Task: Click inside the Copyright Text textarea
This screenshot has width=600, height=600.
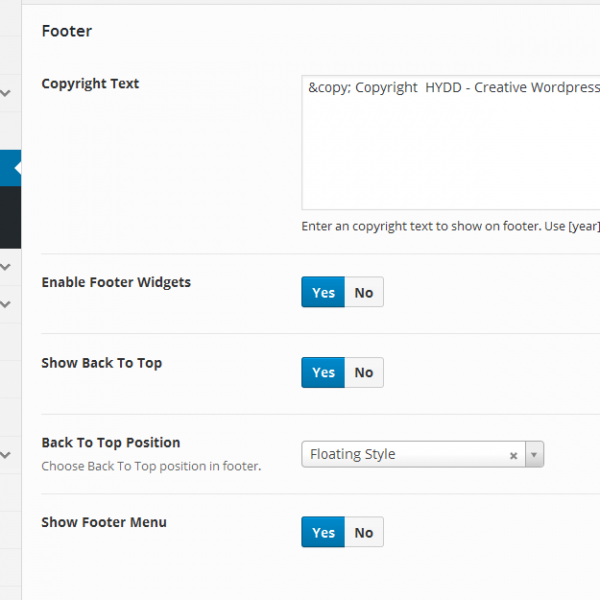Action: 450,150
